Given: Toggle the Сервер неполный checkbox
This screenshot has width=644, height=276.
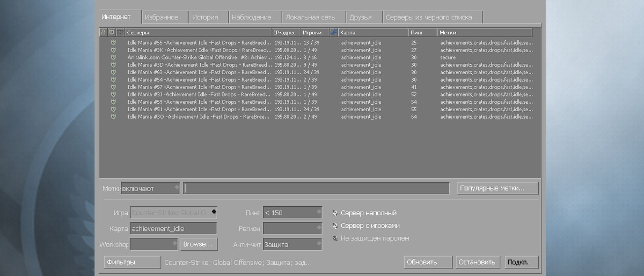Looking at the screenshot, I should click(x=335, y=213).
